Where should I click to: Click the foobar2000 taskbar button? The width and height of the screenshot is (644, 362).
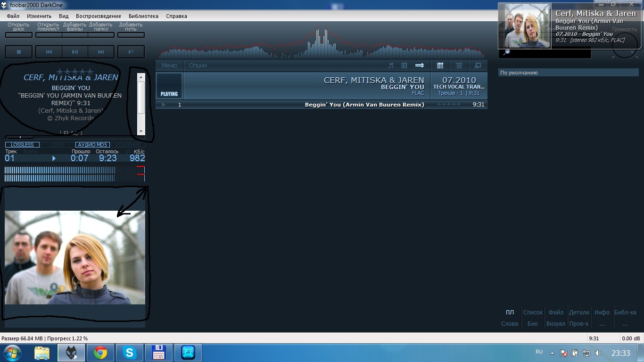(72, 353)
